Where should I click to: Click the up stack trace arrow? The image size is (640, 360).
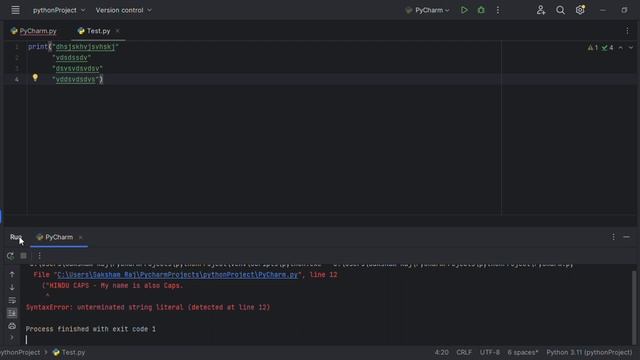(x=12, y=275)
